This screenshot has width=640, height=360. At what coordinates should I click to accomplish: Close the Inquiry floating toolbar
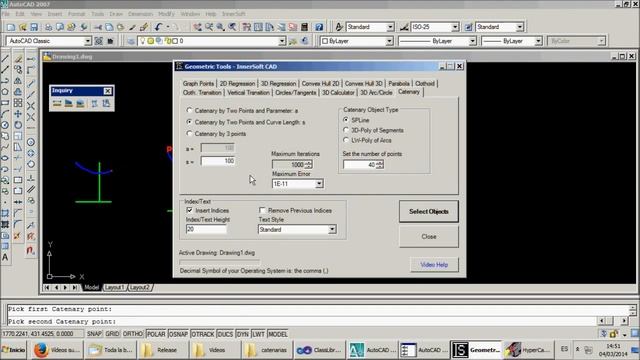coord(107,91)
